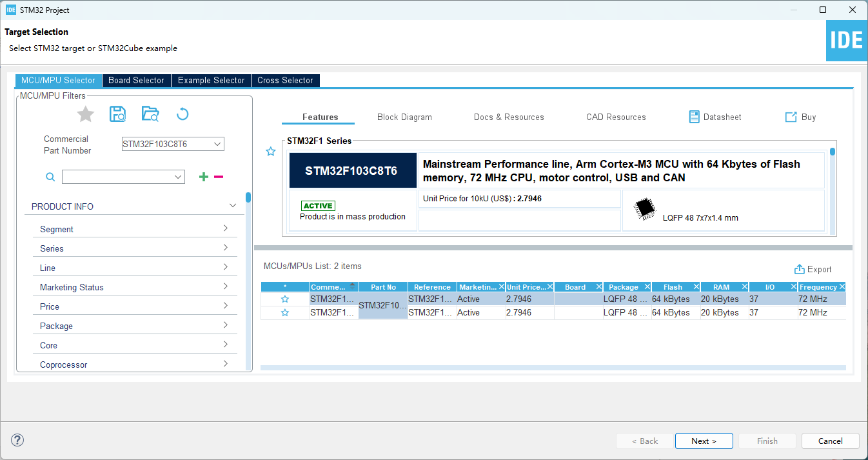Click the filters panel vertical scrollbar
Image resolution: width=868 pixels, height=460 pixels.
coord(248,281)
